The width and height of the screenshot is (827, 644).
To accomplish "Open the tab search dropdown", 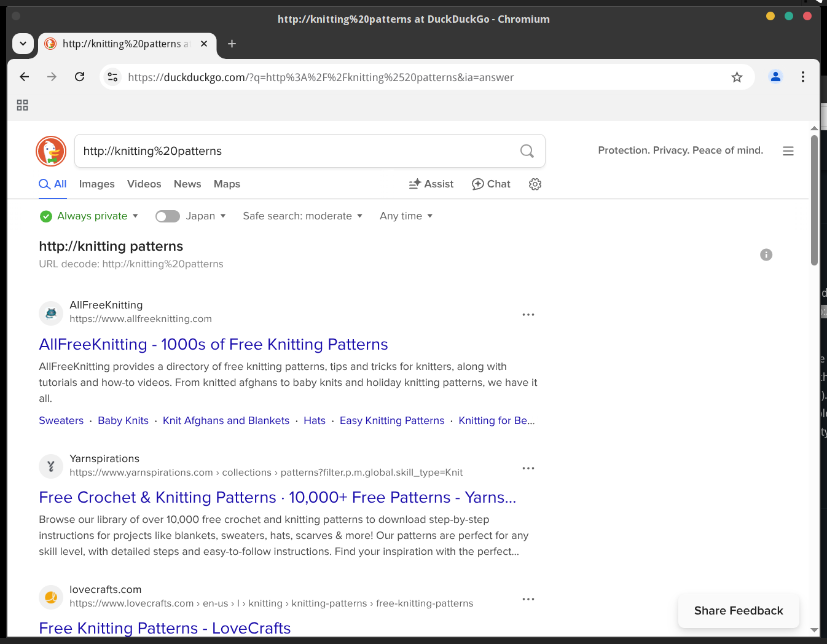I will click(x=23, y=44).
